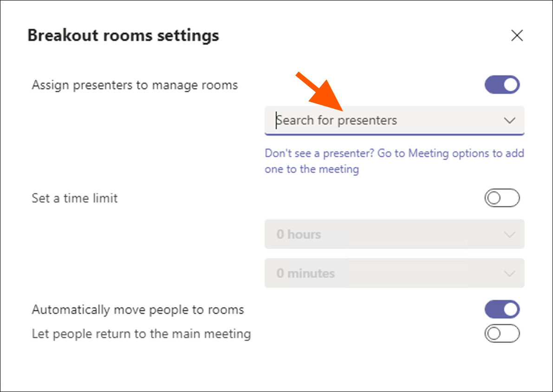The image size is (553, 392).
Task: Click the Set a time limit label
Action: click(75, 198)
